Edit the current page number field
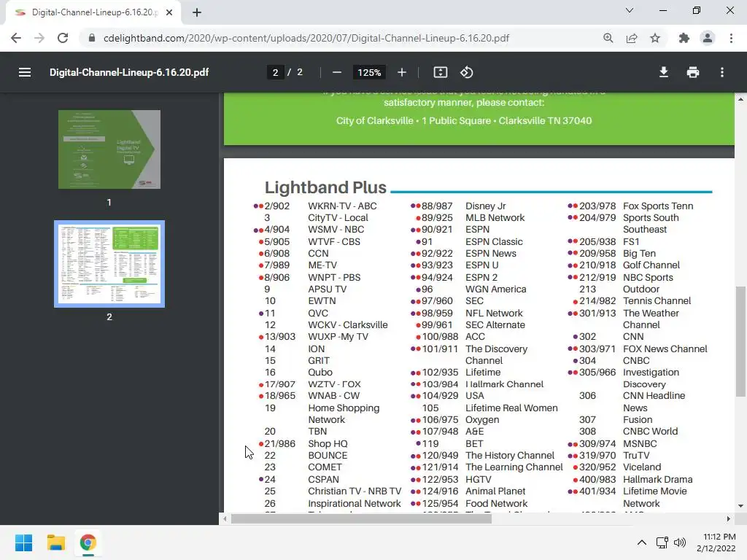 275,72
